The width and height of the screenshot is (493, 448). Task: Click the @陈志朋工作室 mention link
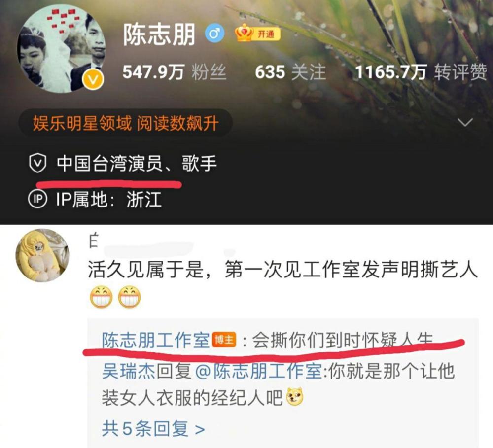pyautogui.click(x=258, y=371)
